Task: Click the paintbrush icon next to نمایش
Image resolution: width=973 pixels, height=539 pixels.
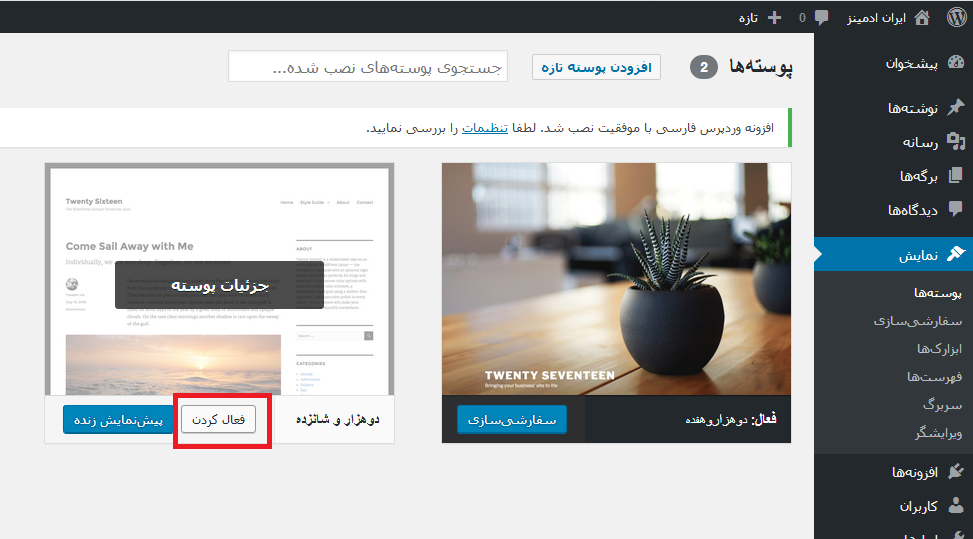Action: pos(956,254)
